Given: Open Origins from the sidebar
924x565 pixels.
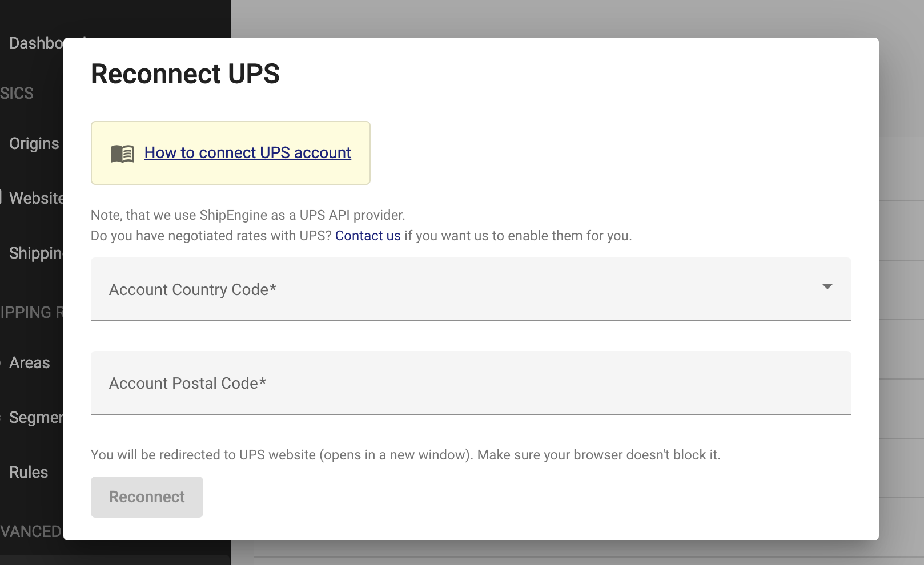Looking at the screenshot, I should pyautogui.click(x=34, y=144).
